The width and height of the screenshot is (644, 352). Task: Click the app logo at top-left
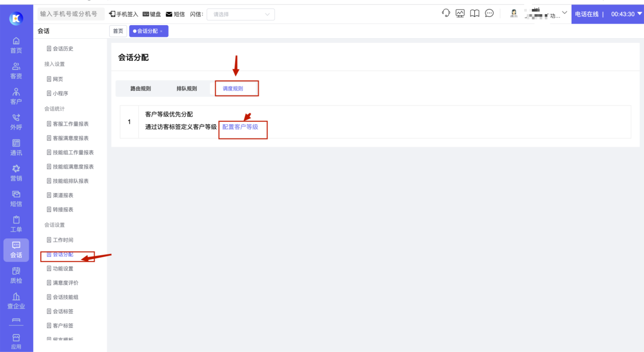(16, 19)
